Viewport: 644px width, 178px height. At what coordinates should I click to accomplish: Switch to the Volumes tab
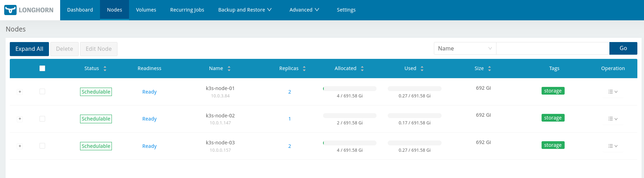tap(146, 10)
